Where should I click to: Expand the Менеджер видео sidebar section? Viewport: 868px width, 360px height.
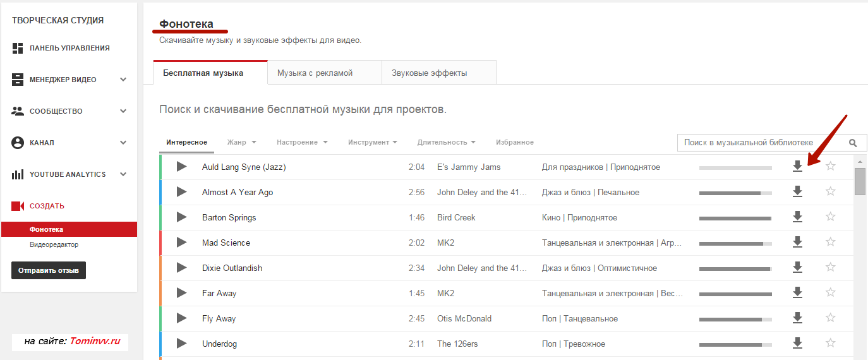point(123,80)
